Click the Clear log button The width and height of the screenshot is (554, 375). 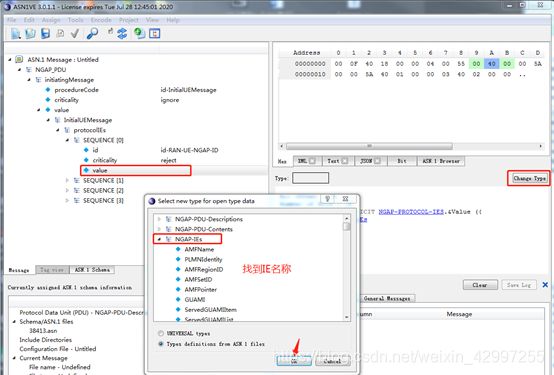pos(480,285)
